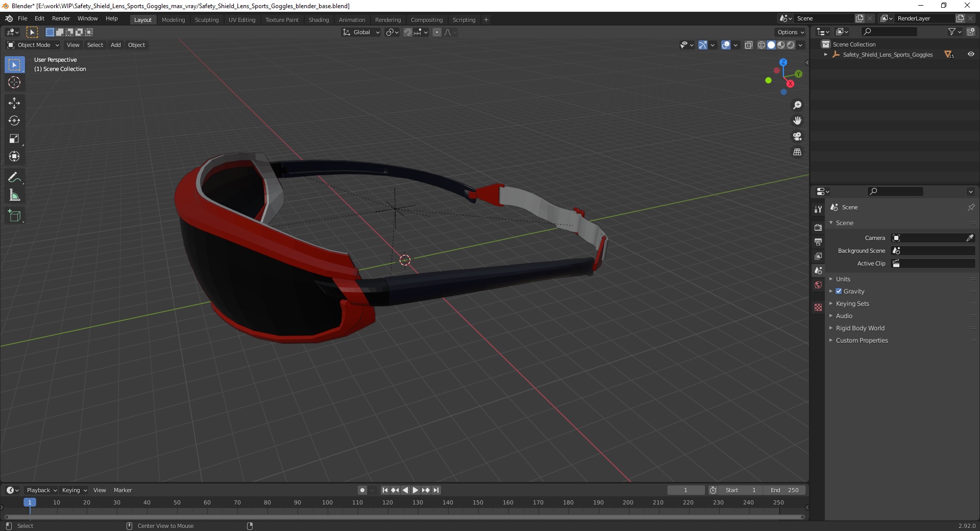Open the Object Mode dropdown
The image size is (980, 531).
coord(33,45)
